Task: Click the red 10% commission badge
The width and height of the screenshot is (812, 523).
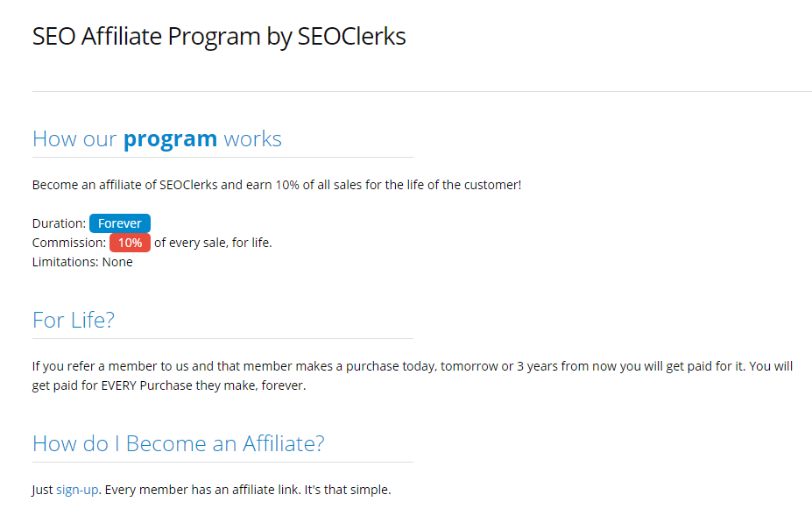Action: pyautogui.click(x=130, y=243)
